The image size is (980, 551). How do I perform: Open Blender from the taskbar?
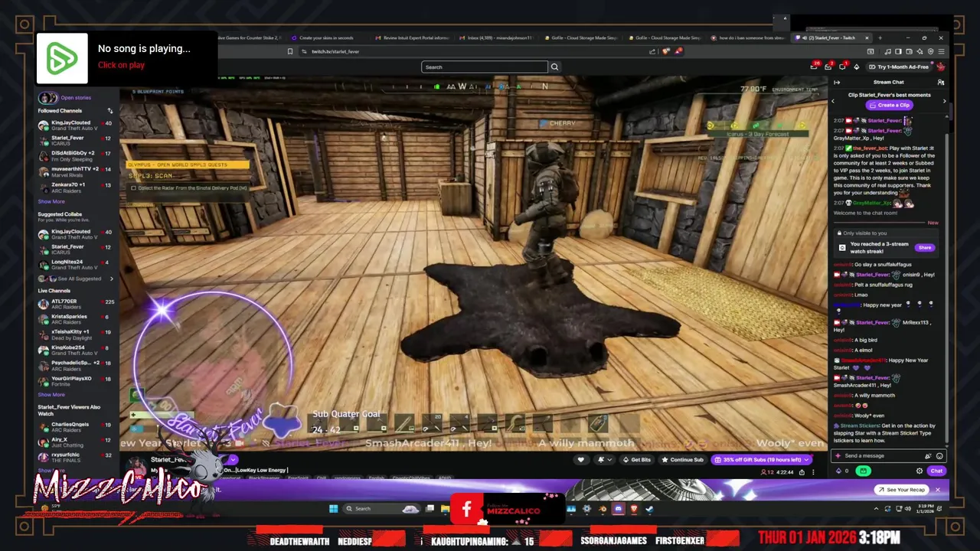pos(603,509)
